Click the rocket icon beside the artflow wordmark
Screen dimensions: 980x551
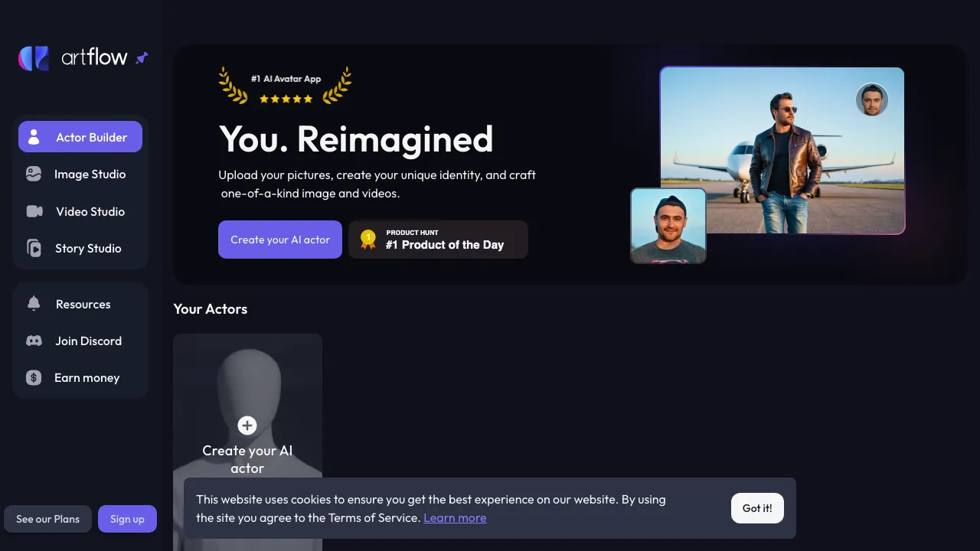pos(142,57)
